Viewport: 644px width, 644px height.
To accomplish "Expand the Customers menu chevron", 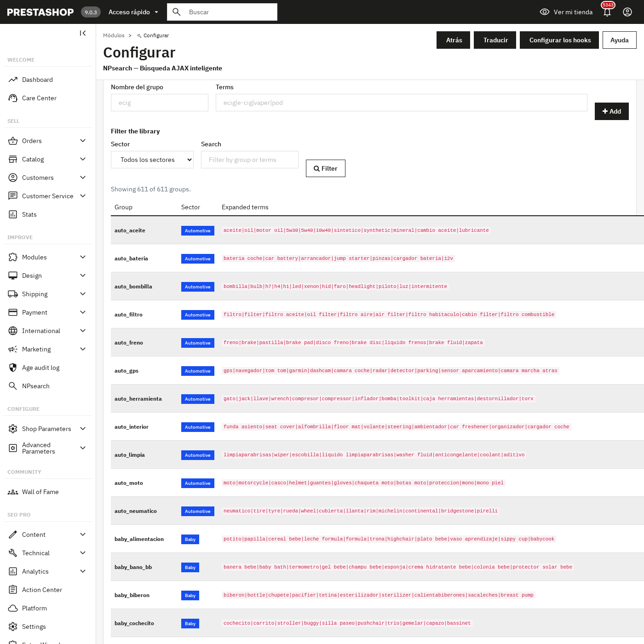I will (83, 178).
